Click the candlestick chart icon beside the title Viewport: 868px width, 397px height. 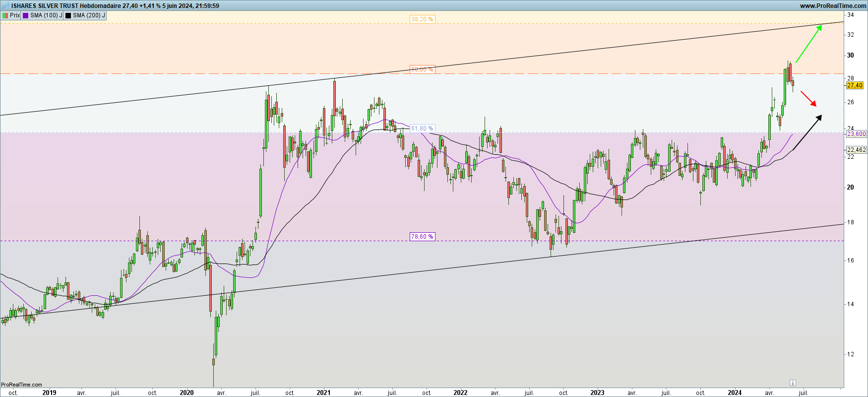(5, 5)
